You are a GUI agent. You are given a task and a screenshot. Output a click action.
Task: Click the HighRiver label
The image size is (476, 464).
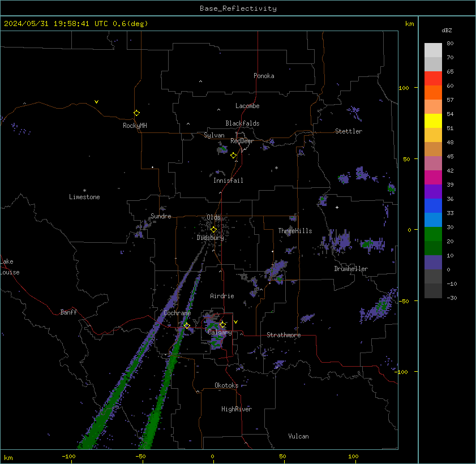pyautogui.click(x=237, y=409)
